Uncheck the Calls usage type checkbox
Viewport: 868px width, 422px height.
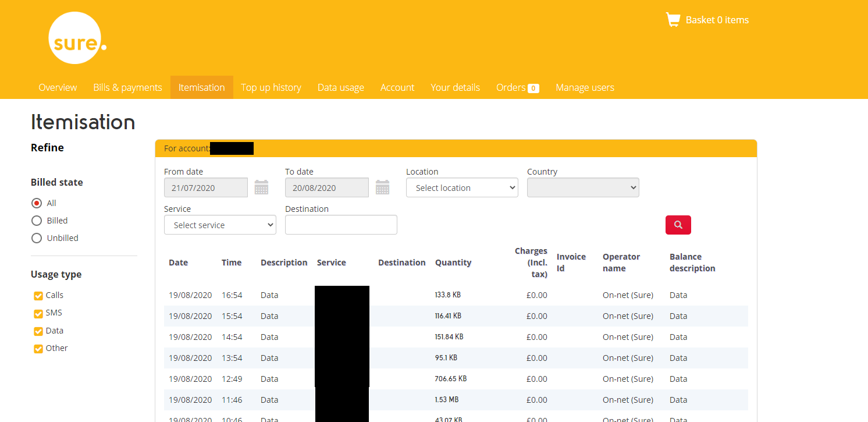38,296
